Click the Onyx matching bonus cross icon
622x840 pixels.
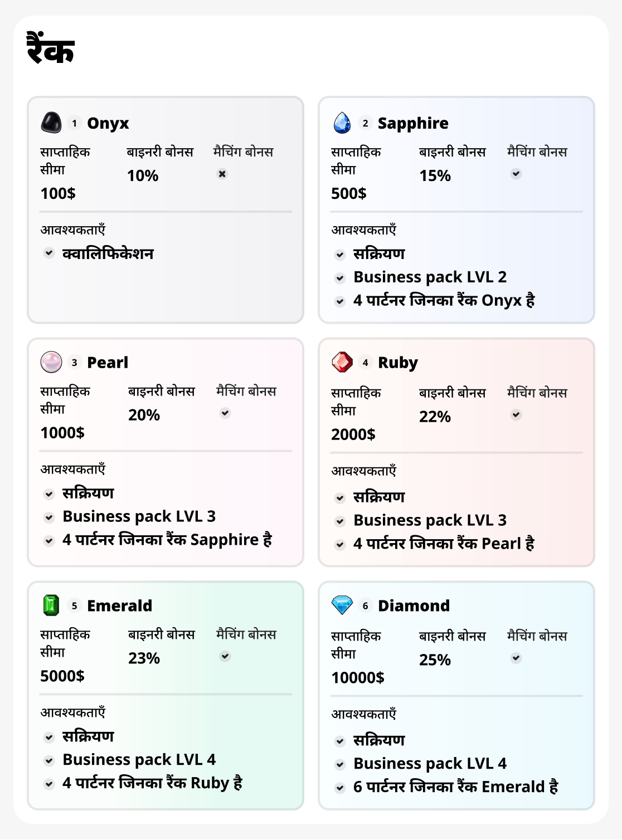coord(222,174)
